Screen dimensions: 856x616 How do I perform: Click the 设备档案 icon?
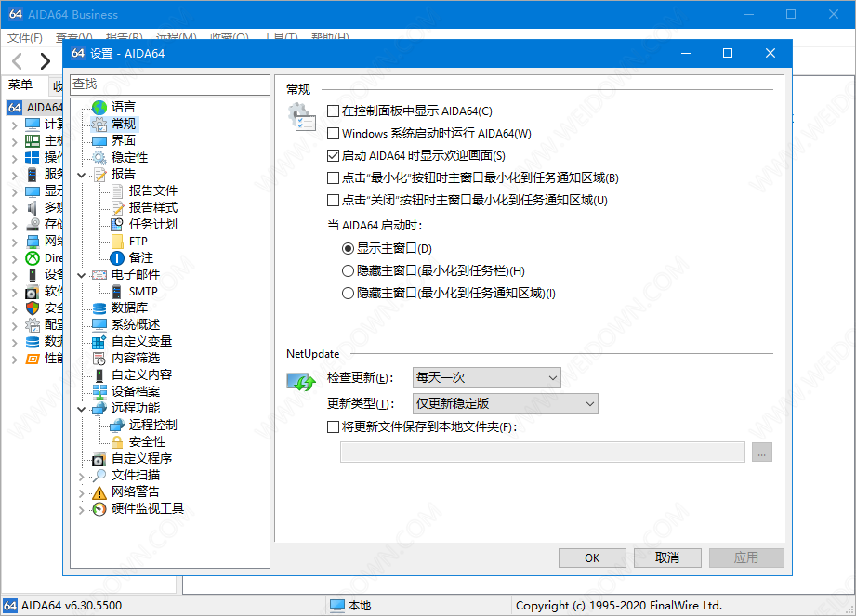tap(99, 392)
